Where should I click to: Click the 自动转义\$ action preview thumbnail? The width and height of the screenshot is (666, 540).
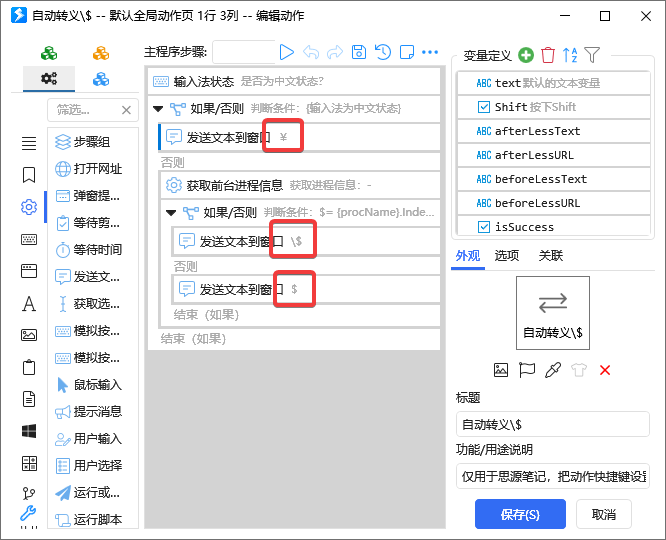point(553,313)
